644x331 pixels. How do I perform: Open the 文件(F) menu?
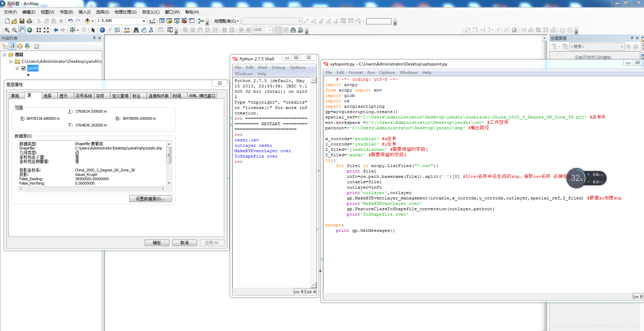pyautogui.click(x=10, y=12)
